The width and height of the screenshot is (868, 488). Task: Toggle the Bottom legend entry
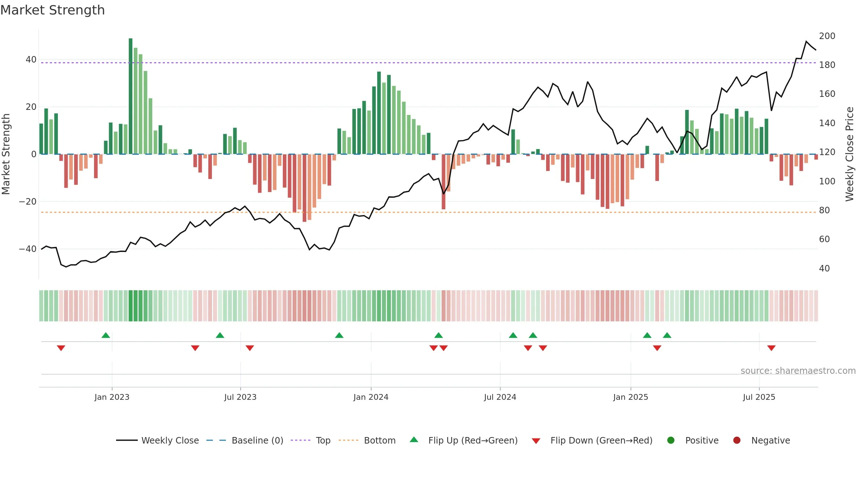pos(367,440)
